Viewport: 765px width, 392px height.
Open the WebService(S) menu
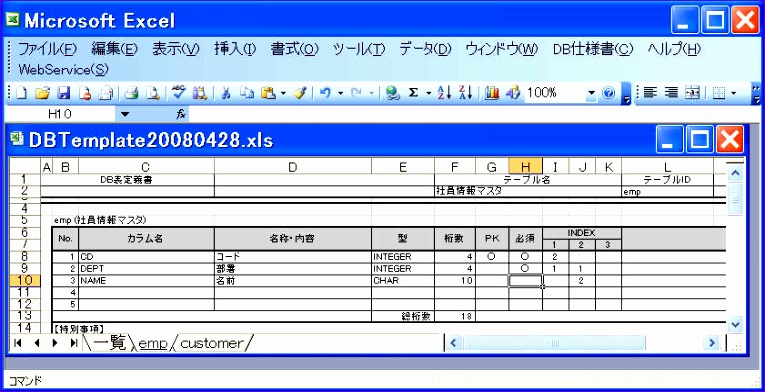tap(63, 70)
